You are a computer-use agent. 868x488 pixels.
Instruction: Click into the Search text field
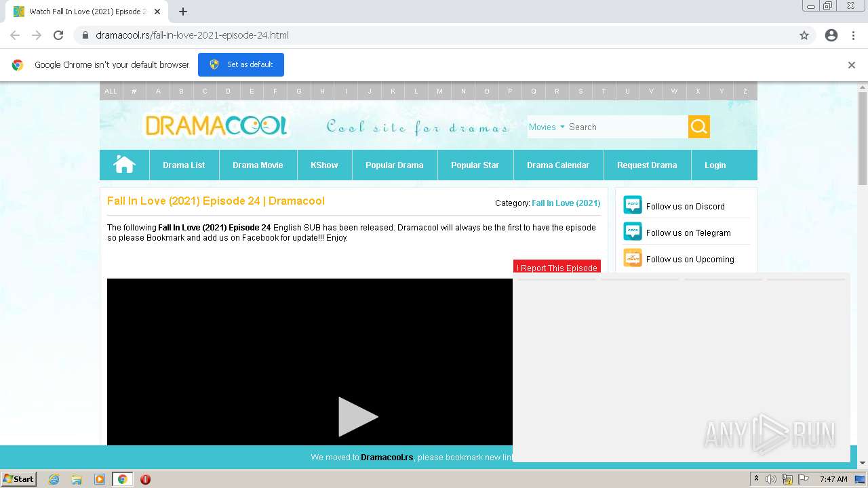pyautogui.click(x=627, y=127)
